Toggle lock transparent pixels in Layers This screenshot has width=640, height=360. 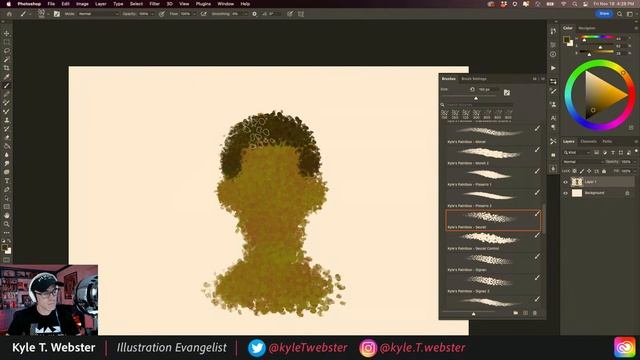click(575, 171)
